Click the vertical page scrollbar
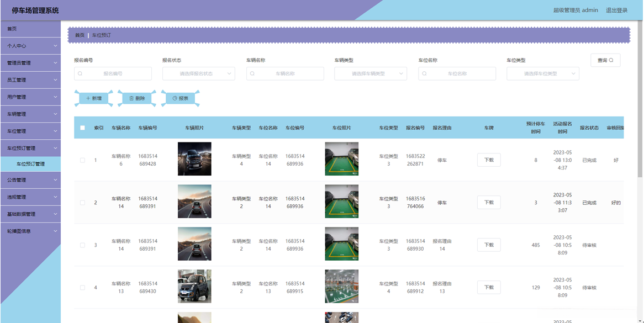Viewport: 644px width, 323px height. coord(640,98)
